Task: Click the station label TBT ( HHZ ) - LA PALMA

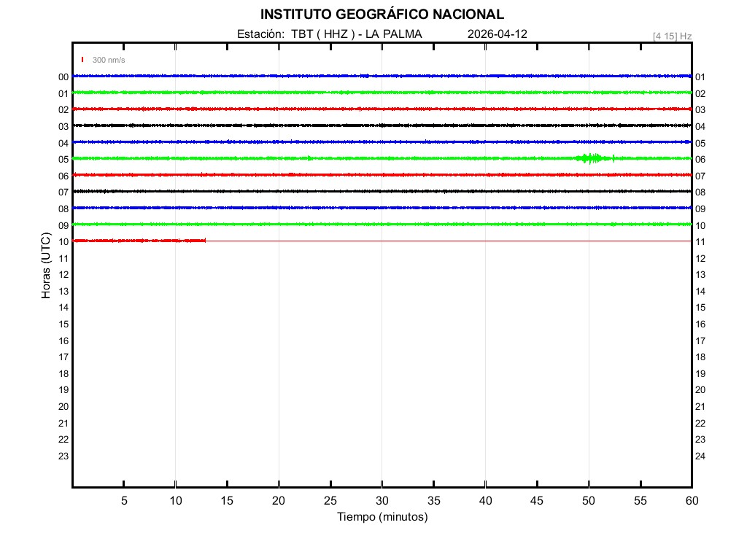Action: pos(329,34)
